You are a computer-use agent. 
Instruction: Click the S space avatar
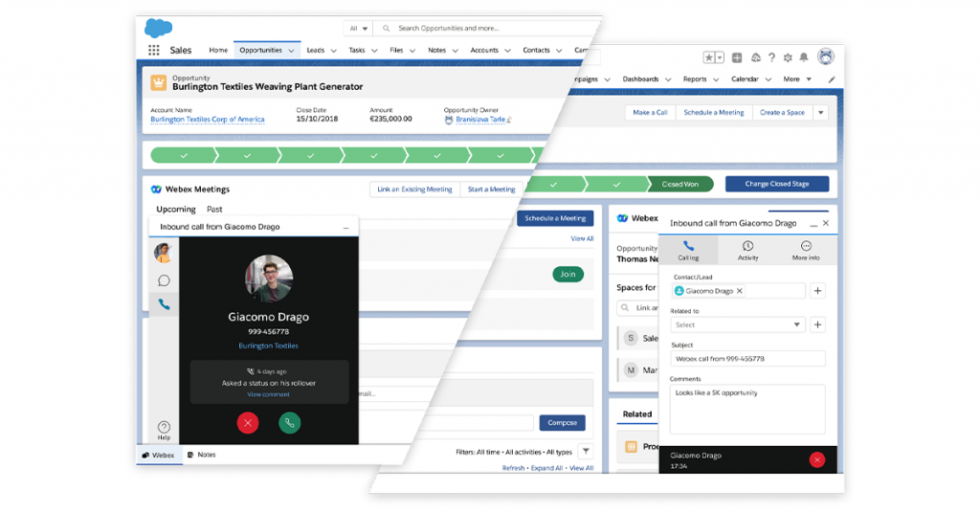click(x=631, y=338)
